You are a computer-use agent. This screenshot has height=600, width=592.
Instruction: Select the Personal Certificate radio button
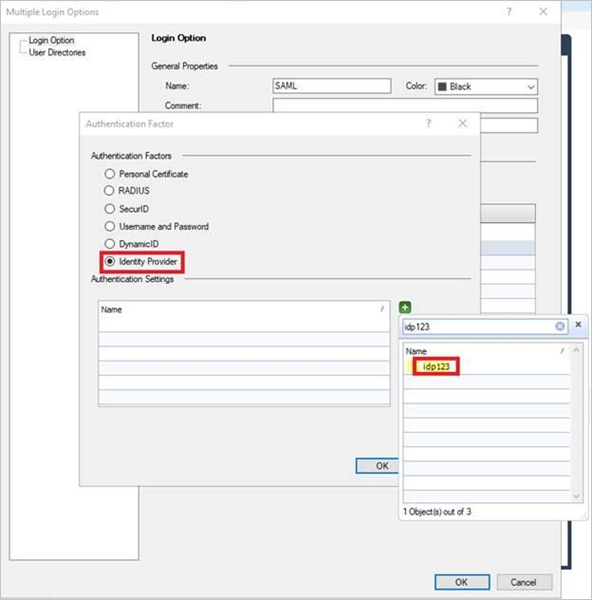(109, 174)
